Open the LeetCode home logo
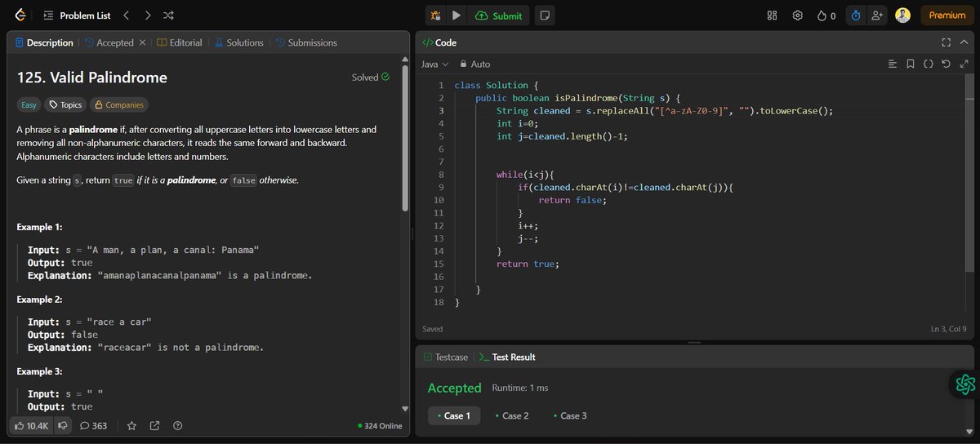The image size is (980, 444). click(19, 16)
